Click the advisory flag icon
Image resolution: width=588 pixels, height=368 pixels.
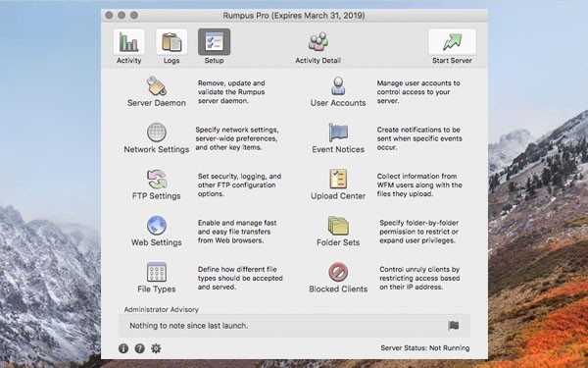point(454,325)
